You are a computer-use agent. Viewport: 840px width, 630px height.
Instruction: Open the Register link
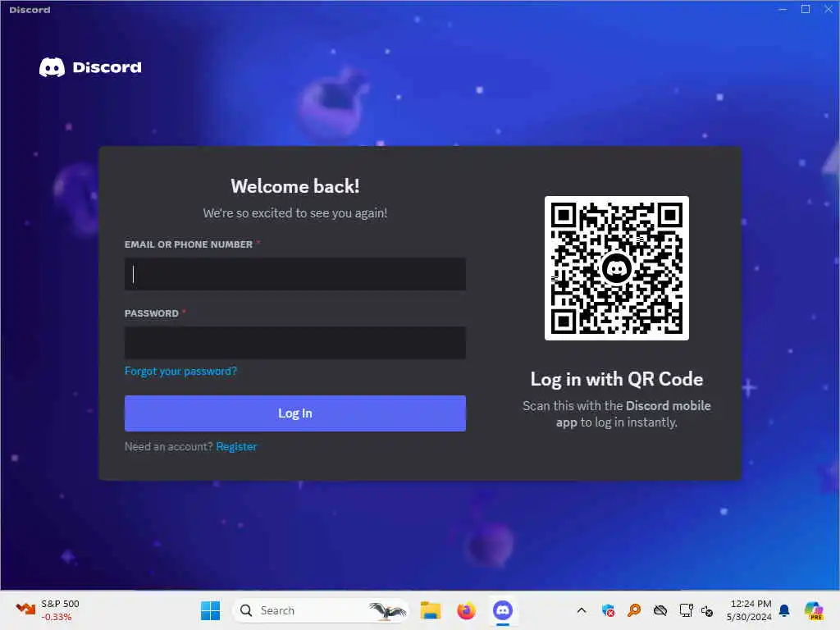(236, 447)
